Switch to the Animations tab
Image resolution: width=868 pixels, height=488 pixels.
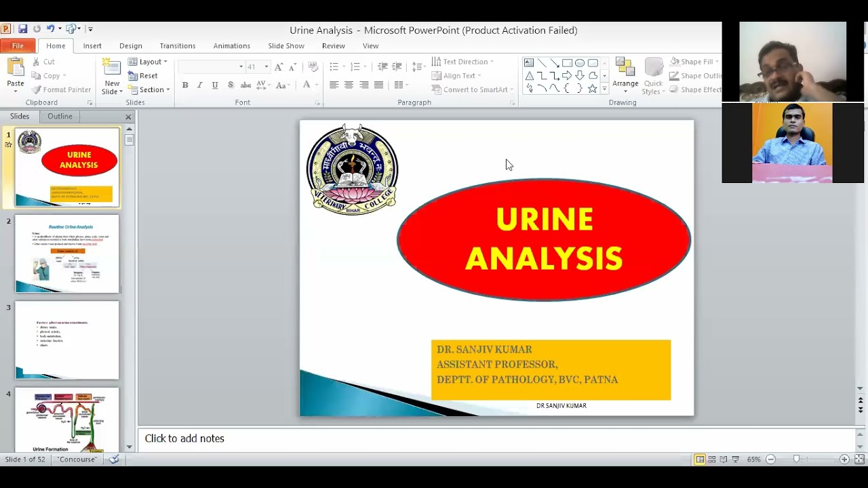coord(232,46)
